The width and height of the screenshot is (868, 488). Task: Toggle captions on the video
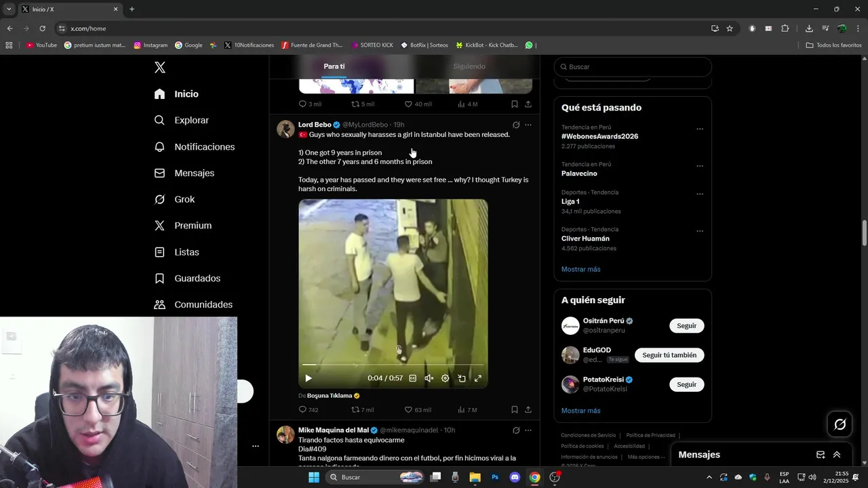pyautogui.click(x=412, y=378)
